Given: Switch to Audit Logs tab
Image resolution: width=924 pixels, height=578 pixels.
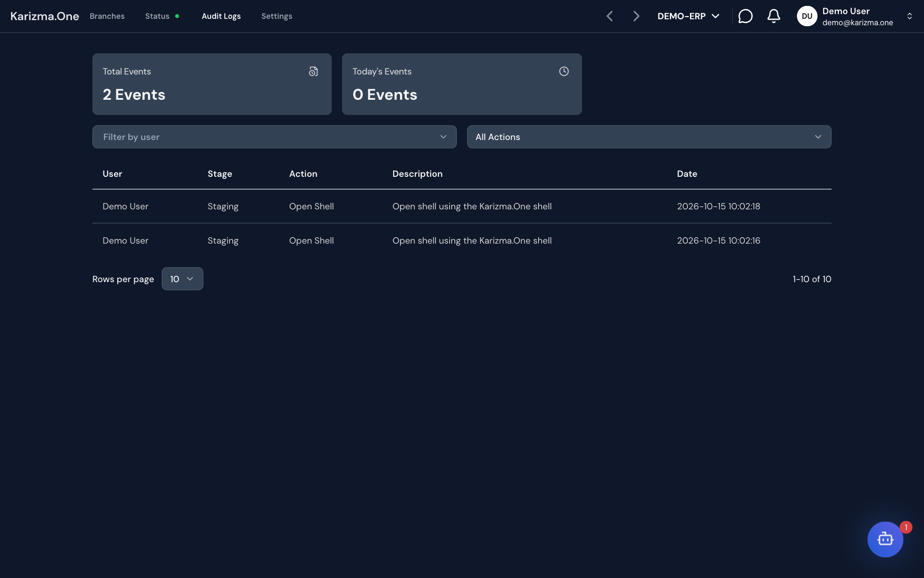Looking at the screenshot, I should (221, 16).
